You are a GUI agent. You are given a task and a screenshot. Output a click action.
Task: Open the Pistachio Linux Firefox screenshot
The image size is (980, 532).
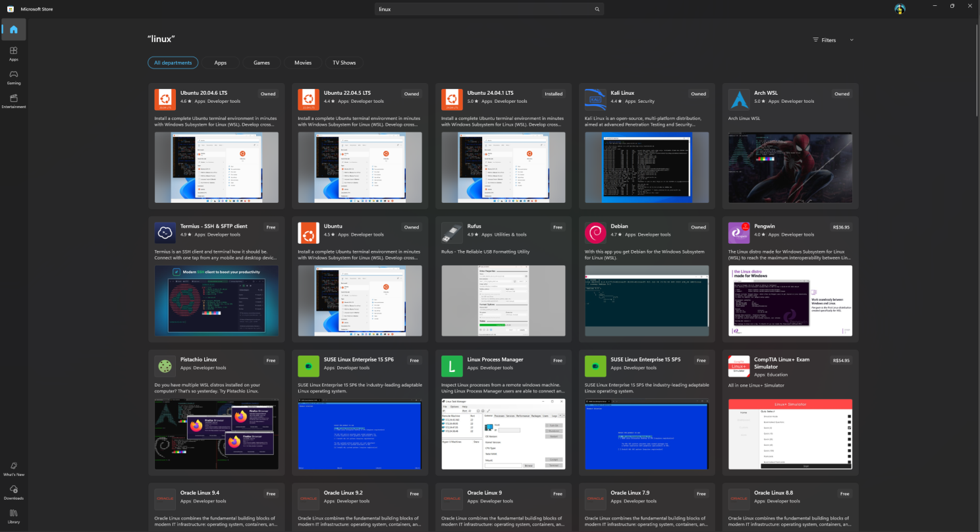[216, 434]
